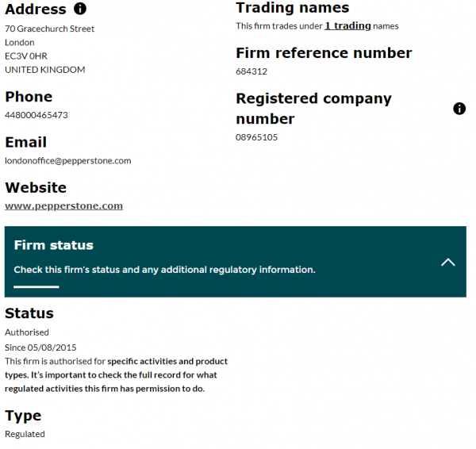Open the 1 trading names link
Viewport: 476px width, 449px height.
pyautogui.click(x=347, y=26)
